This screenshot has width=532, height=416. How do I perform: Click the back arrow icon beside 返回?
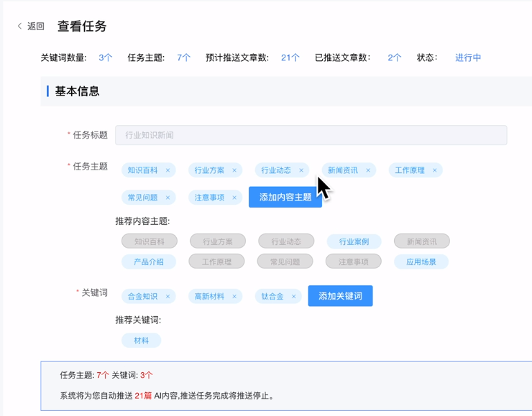19,27
